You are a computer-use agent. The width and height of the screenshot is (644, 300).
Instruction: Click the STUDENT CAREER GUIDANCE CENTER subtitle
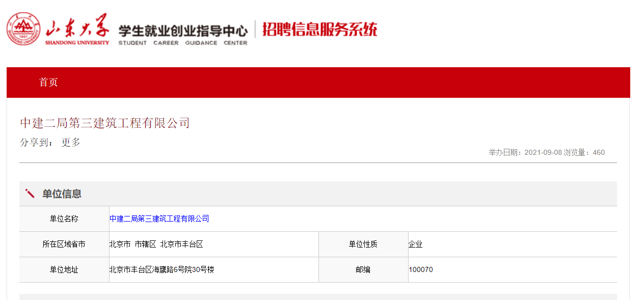click(183, 43)
